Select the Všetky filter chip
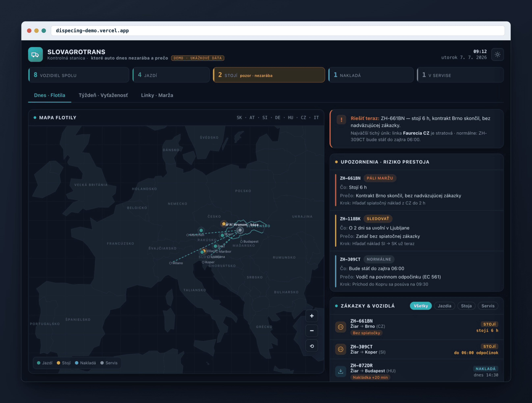The height and width of the screenshot is (403, 532). coord(421,306)
